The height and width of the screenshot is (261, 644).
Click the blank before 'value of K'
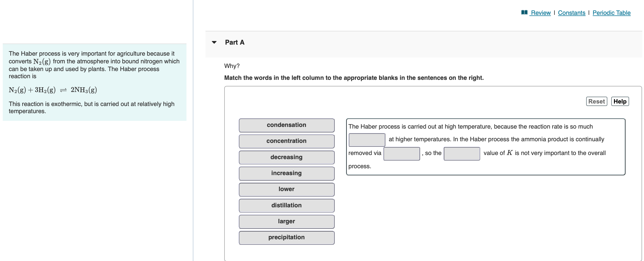click(x=462, y=154)
